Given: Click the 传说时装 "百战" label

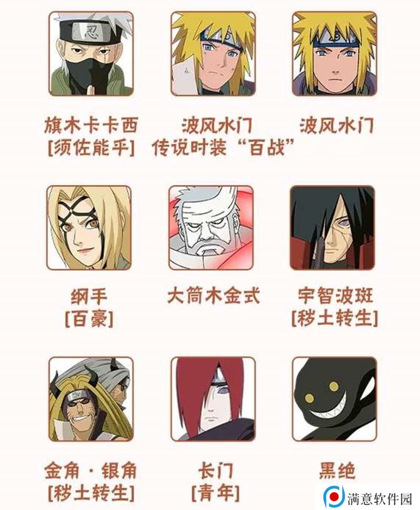Looking at the screenshot, I should 223,147.
